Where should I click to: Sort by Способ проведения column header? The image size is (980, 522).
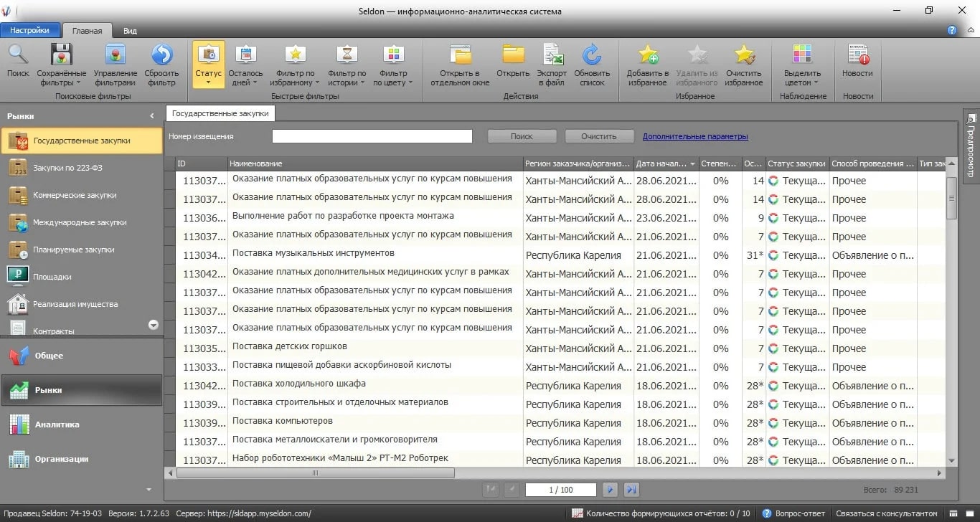pos(873,163)
